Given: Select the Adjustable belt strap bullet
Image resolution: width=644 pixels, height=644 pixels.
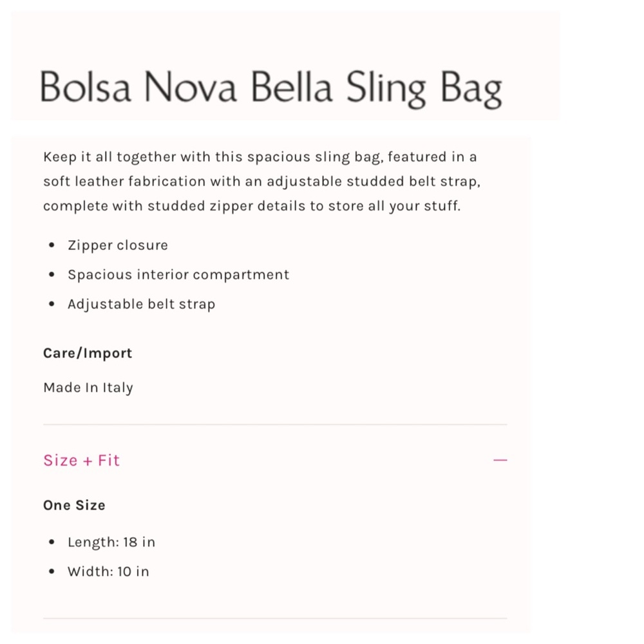Looking at the screenshot, I should pyautogui.click(x=141, y=303).
